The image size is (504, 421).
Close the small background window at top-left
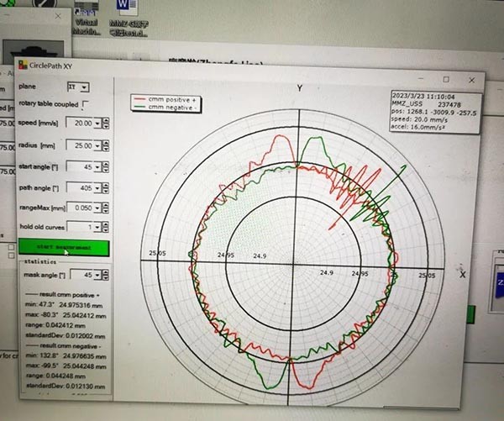pos(58,16)
